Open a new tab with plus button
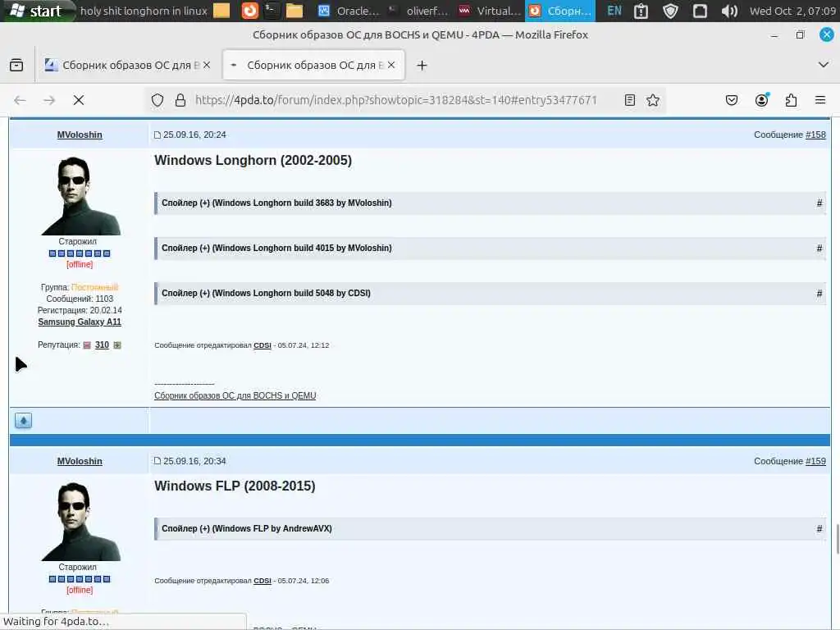Image resolution: width=840 pixels, height=630 pixels. click(422, 66)
